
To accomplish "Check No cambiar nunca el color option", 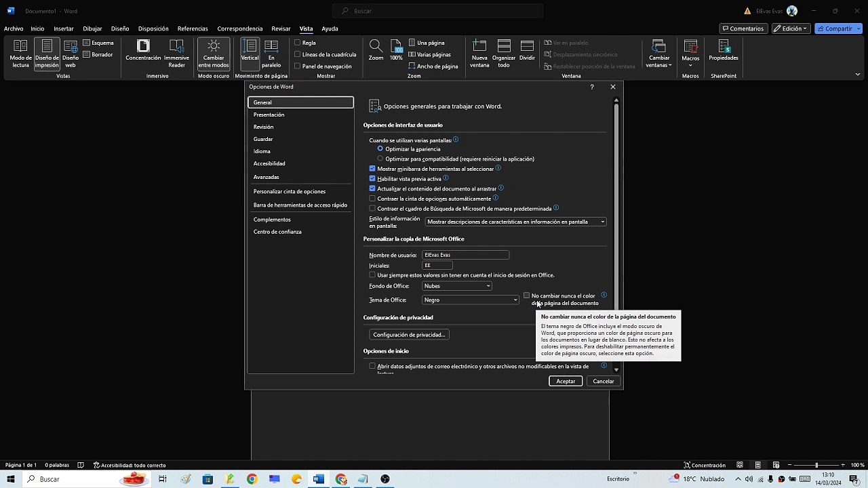I will tap(526, 296).
